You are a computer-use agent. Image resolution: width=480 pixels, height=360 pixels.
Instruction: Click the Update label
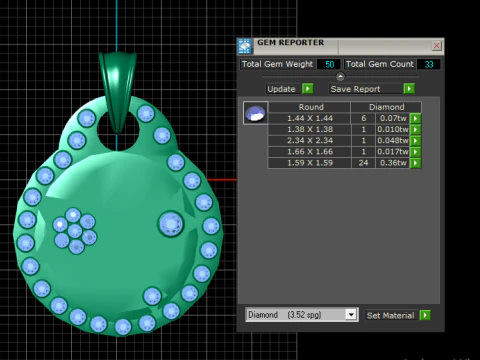[281, 89]
